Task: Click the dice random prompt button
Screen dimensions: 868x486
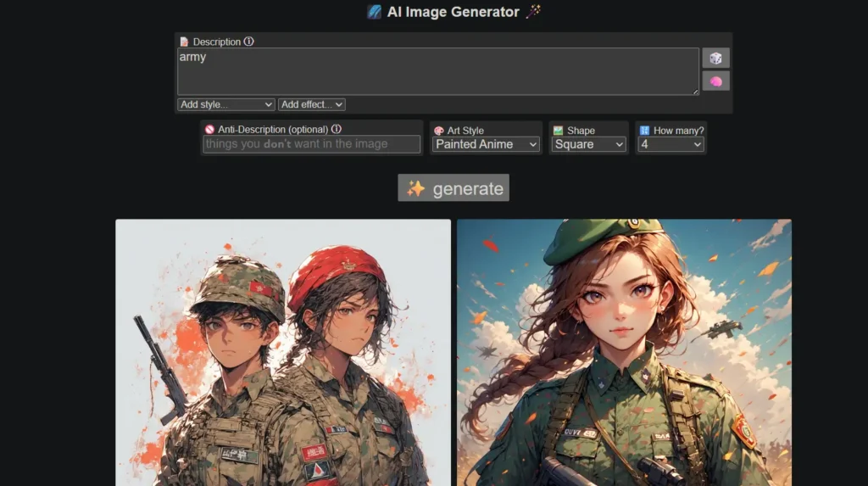Action: 715,58
